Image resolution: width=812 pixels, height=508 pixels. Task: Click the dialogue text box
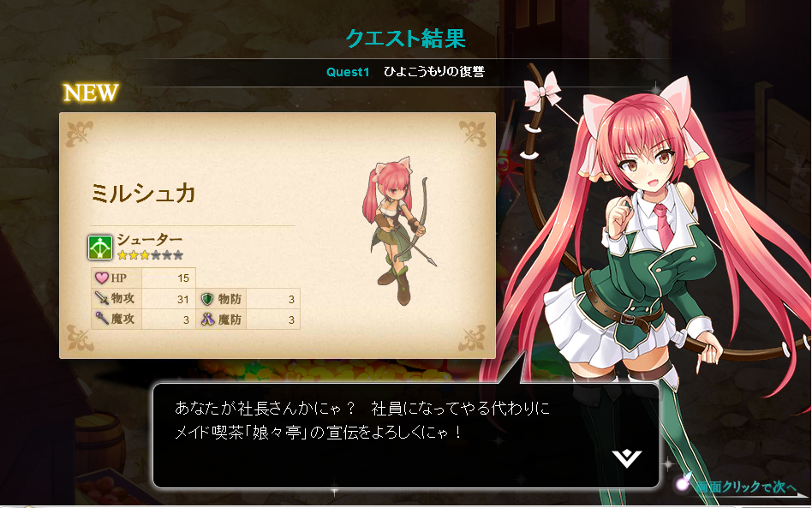click(x=407, y=435)
